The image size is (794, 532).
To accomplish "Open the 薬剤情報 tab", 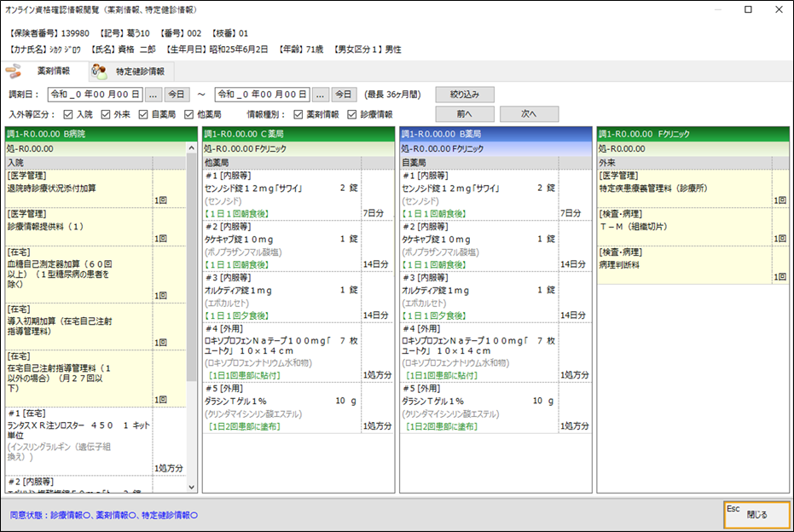I will coord(44,72).
